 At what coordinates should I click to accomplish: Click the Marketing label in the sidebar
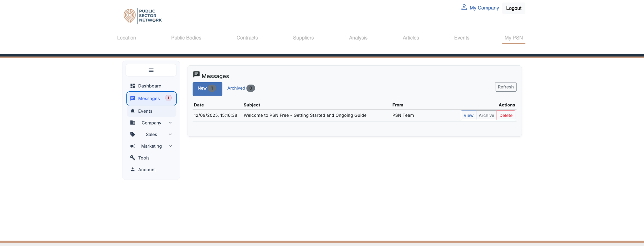click(151, 146)
